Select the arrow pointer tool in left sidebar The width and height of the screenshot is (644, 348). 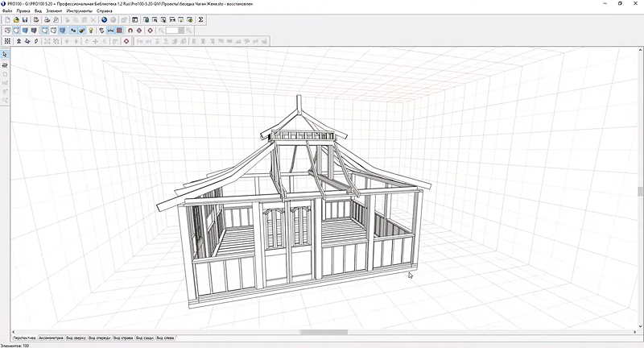pos(5,54)
